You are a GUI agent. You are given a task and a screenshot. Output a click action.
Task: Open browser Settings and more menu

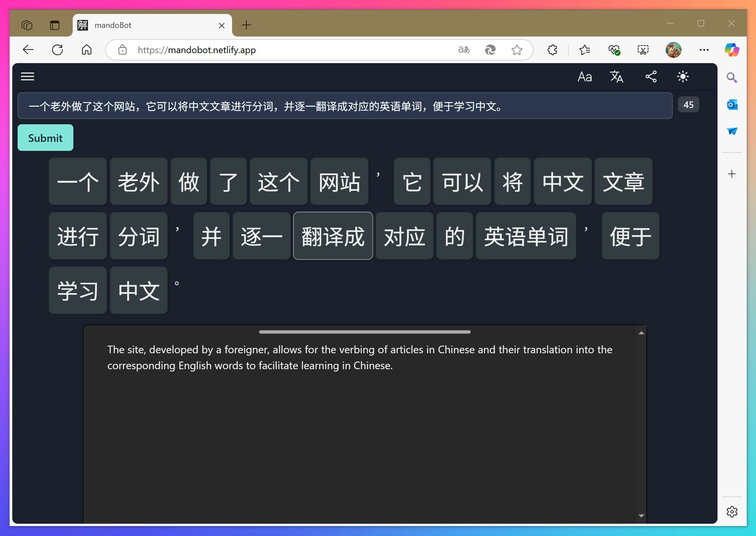704,50
